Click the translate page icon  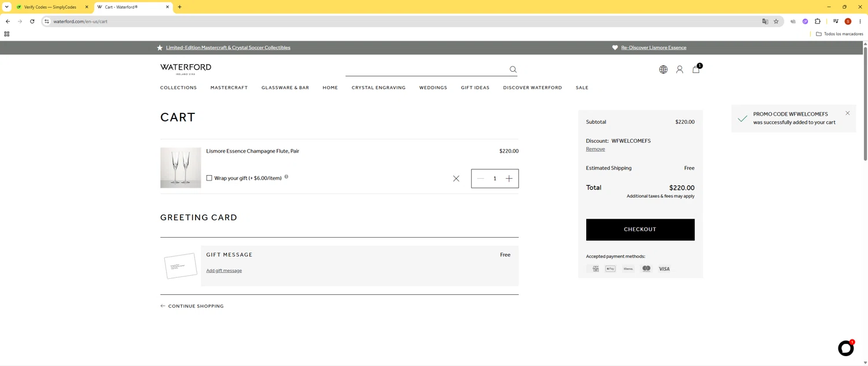click(x=765, y=21)
